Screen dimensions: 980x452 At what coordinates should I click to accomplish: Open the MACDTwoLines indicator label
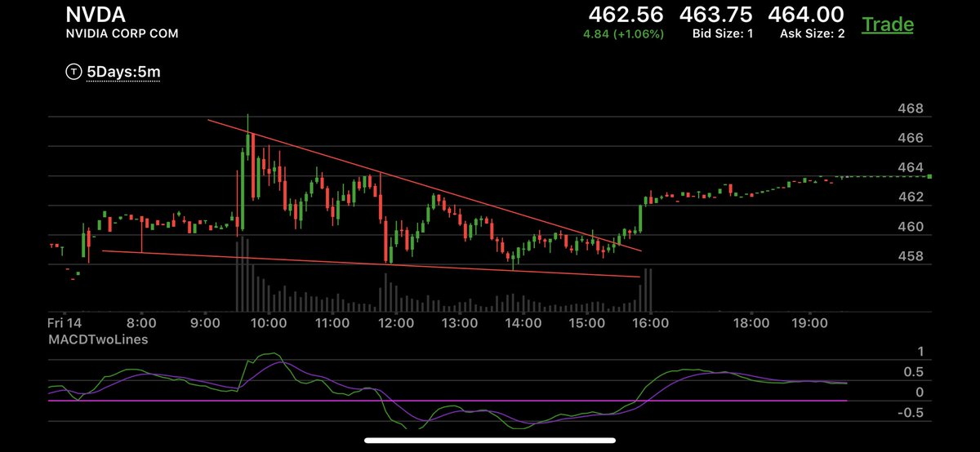(x=98, y=338)
